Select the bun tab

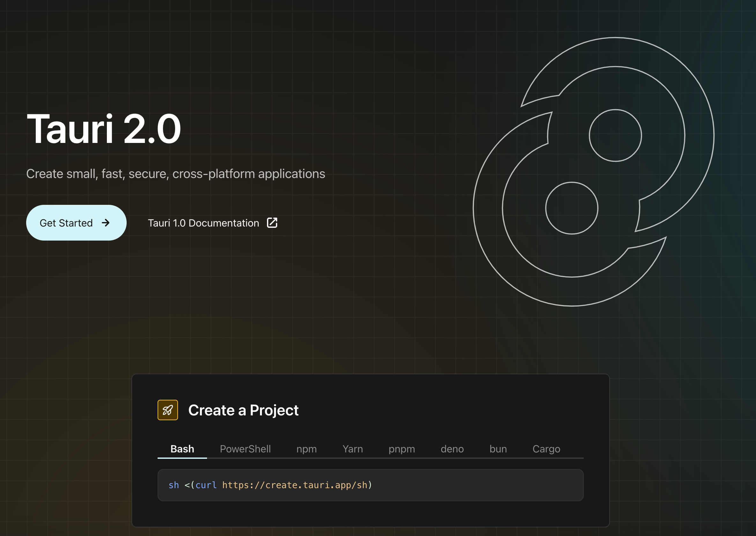pos(498,449)
